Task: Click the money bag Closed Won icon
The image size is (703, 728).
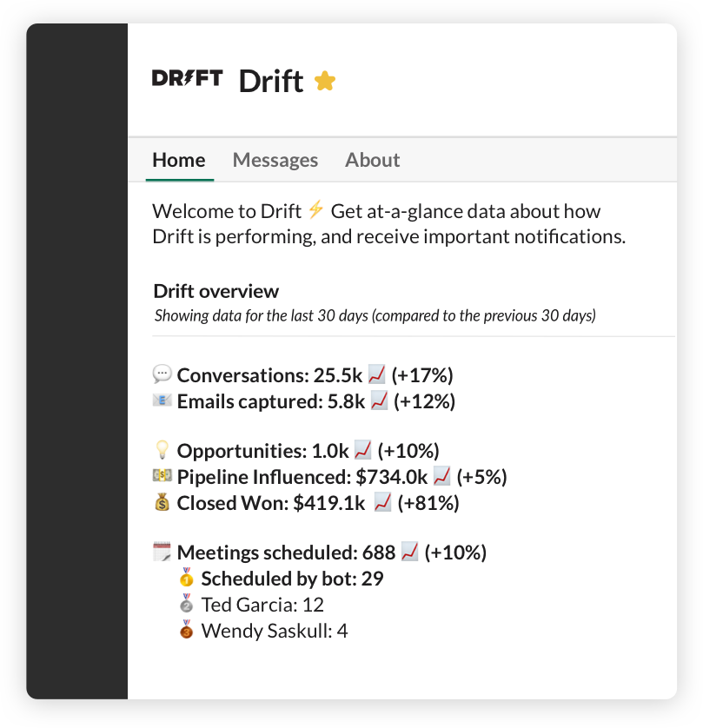Action: point(162,502)
